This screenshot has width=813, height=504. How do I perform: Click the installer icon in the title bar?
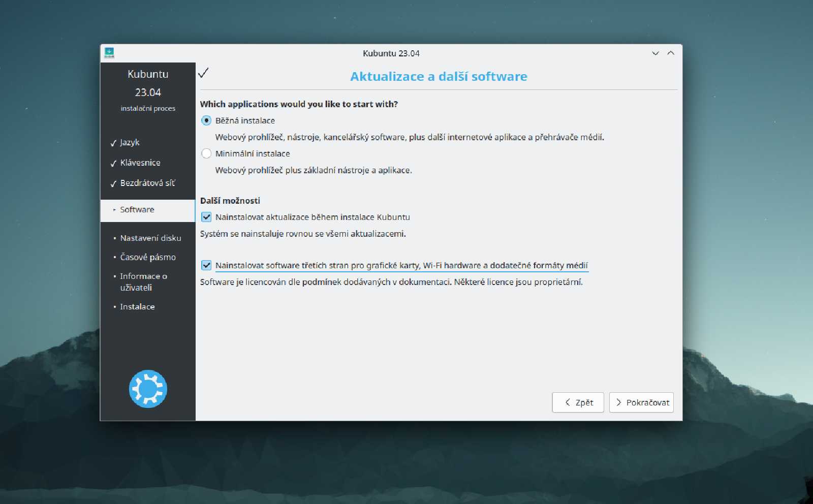click(109, 53)
